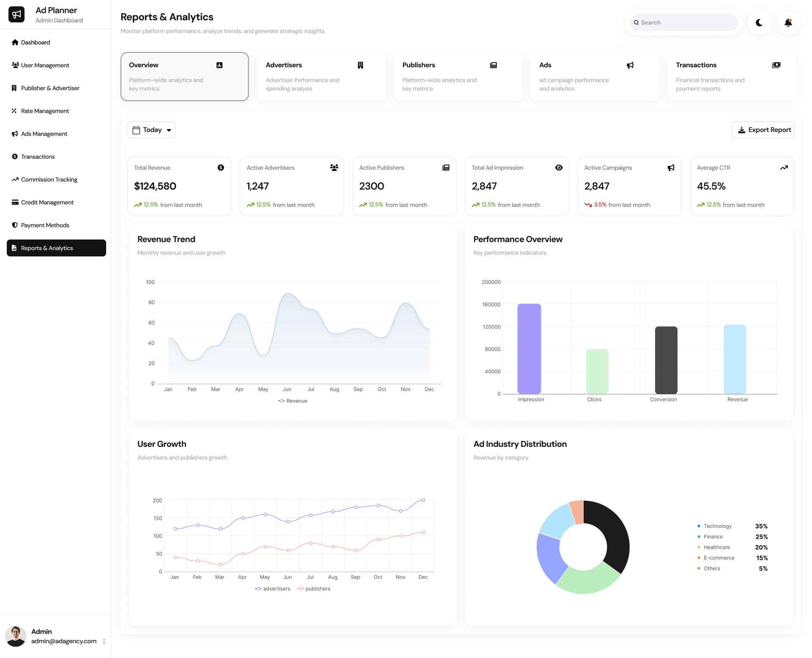
Task: Click trend arrow icon on Average CTR card
Action: coord(784,168)
